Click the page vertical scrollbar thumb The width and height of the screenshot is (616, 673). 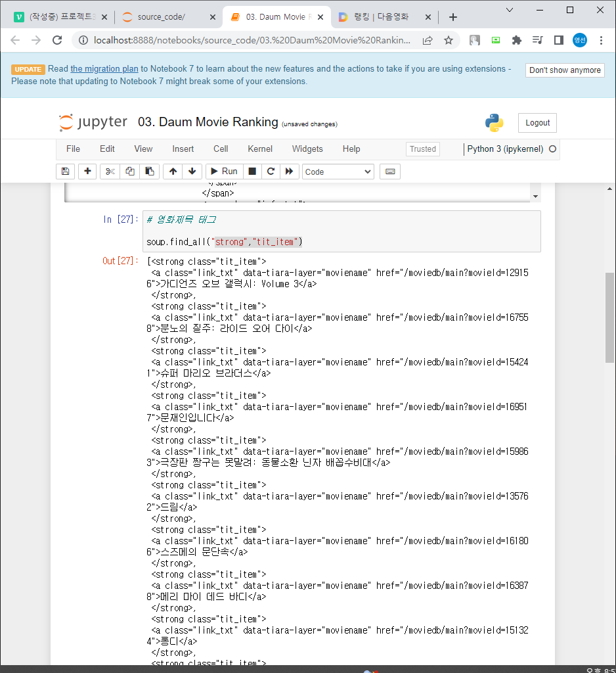(609, 317)
